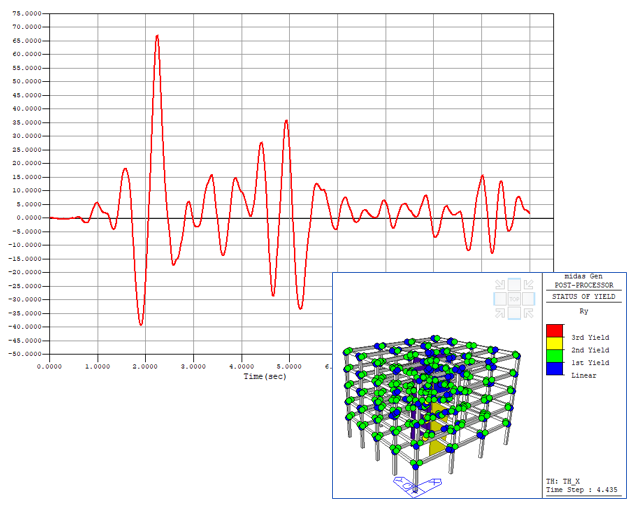Select the lower middle square of the view navigator
640x508 pixels.
pyautogui.click(x=514, y=313)
